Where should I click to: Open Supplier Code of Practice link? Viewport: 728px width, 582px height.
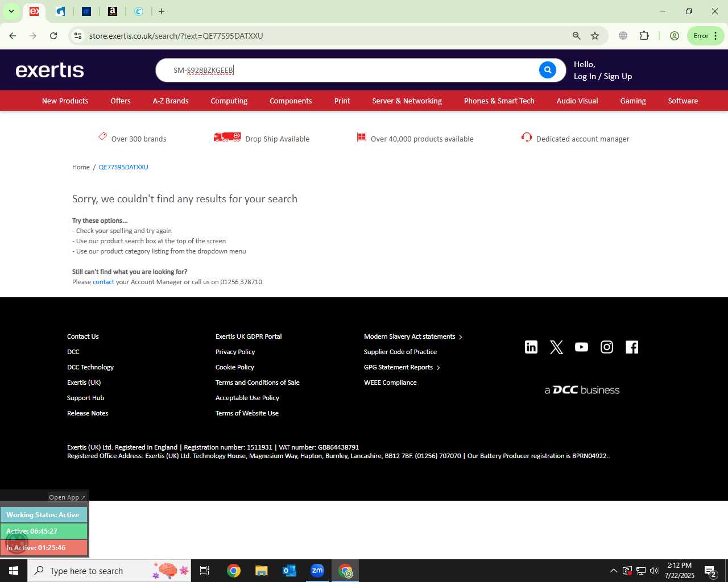400,352
